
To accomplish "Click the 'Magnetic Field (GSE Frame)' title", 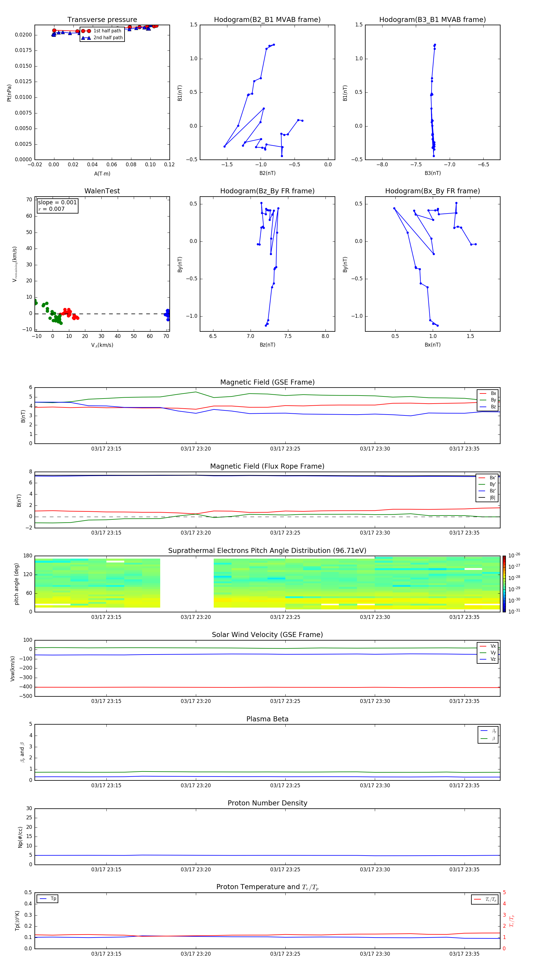I will pos(267,382).
